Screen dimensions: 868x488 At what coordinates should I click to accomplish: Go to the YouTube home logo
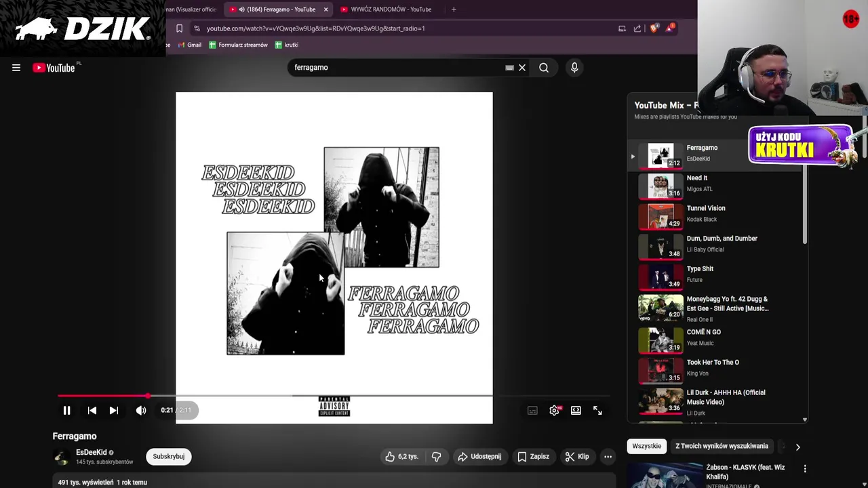[54, 68]
